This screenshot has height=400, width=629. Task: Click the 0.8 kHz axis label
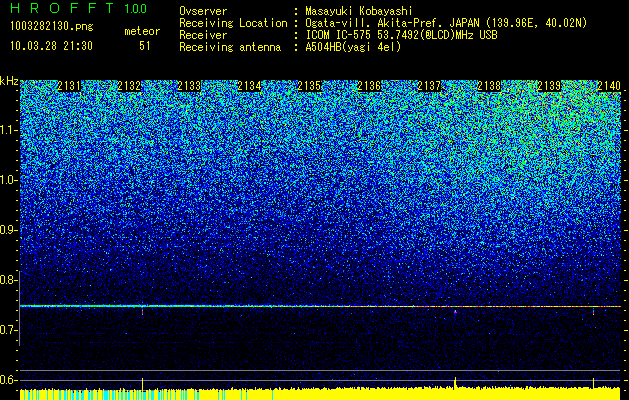tap(9, 280)
